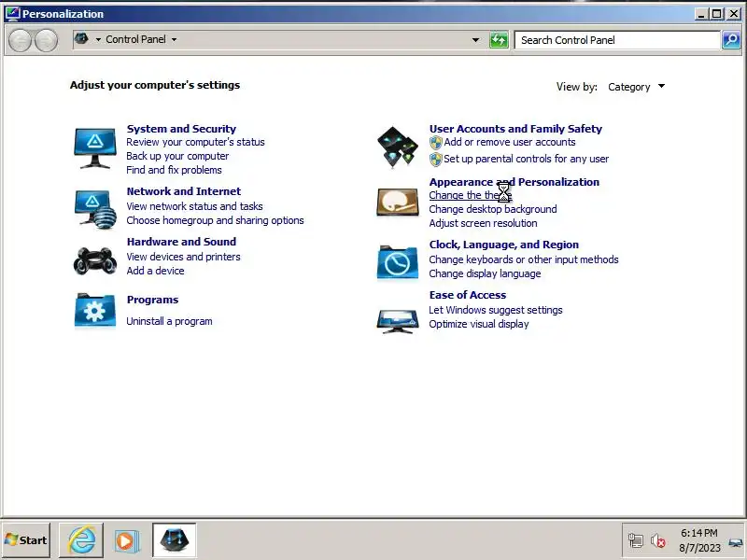Click Adjust screen resolution
This screenshot has width=747, height=560.
pos(483,223)
